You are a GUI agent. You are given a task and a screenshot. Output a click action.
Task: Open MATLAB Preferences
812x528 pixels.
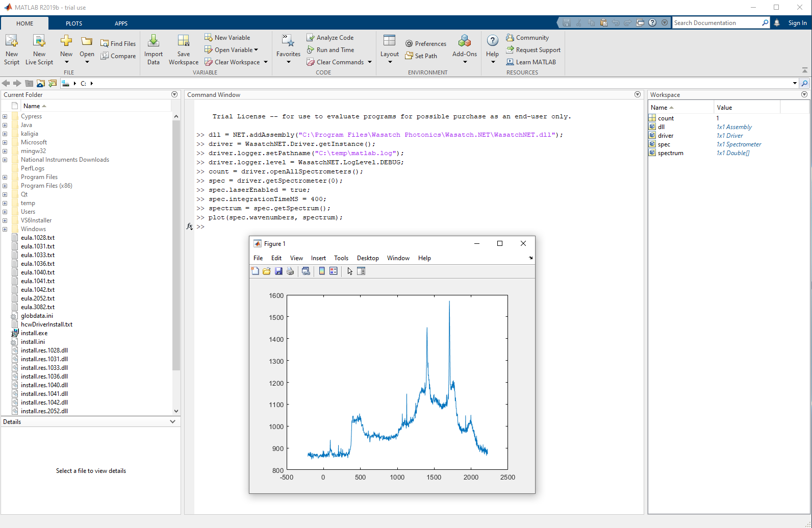(x=426, y=43)
